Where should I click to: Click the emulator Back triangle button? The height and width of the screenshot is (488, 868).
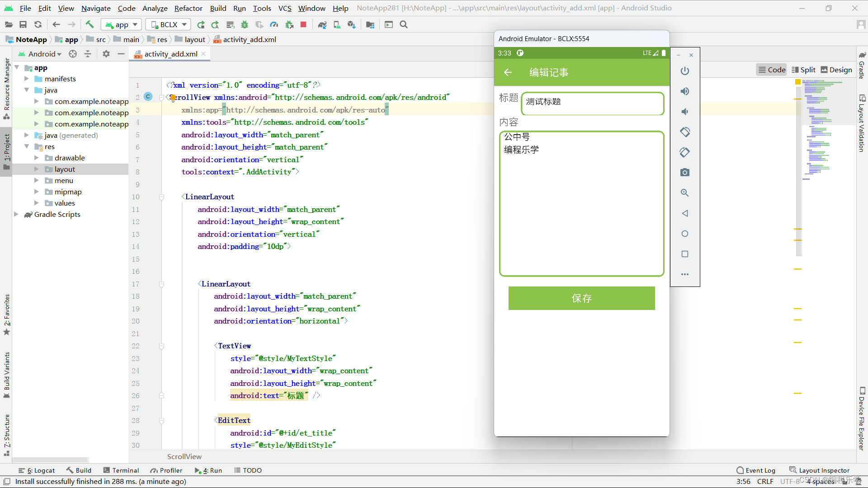click(685, 213)
